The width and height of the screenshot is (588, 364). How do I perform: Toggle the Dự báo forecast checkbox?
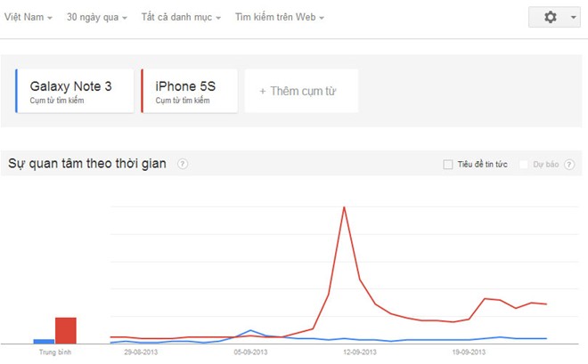[524, 165]
